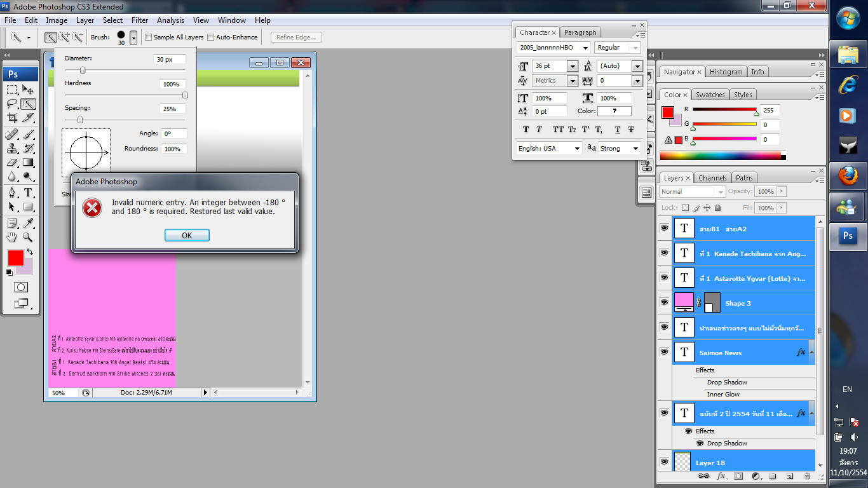The height and width of the screenshot is (488, 868).
Task: Select the Brush tool in the toolbox
Action: click(x=28, y=134)
